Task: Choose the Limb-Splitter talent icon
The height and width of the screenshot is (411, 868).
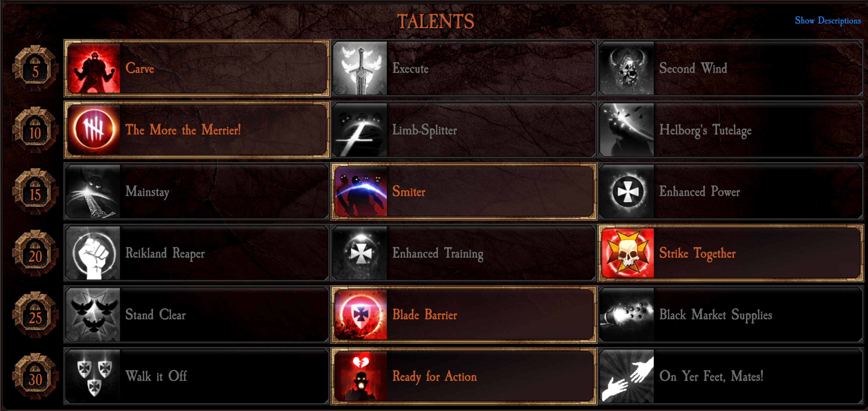Action: (x=361, y=130)
